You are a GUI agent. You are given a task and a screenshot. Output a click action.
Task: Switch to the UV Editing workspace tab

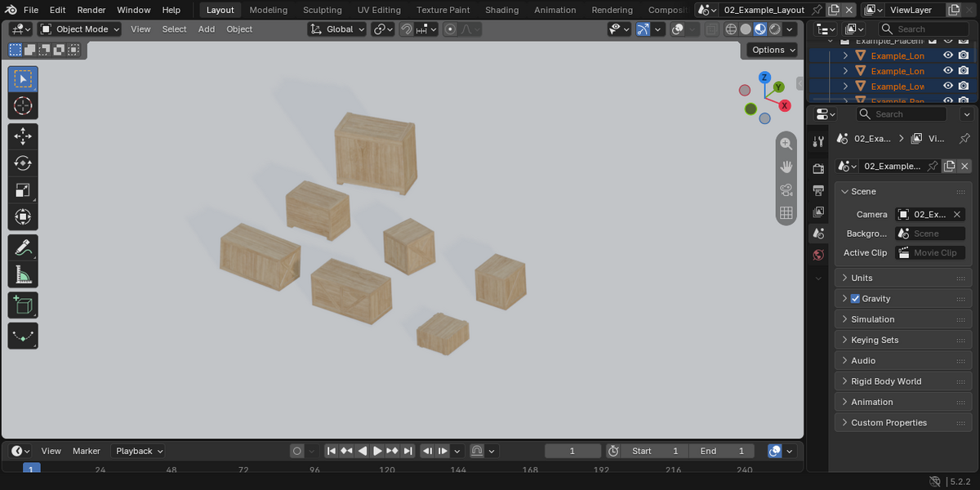[x=379, y=10]
